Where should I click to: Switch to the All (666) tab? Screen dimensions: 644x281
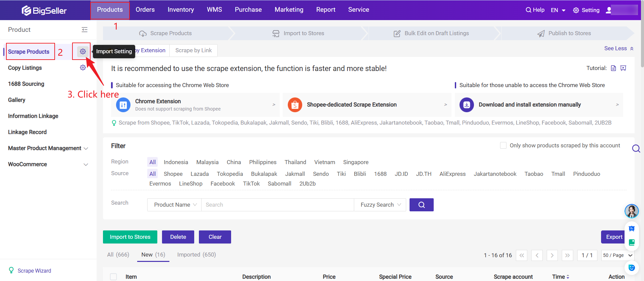[x=118, y=255]
